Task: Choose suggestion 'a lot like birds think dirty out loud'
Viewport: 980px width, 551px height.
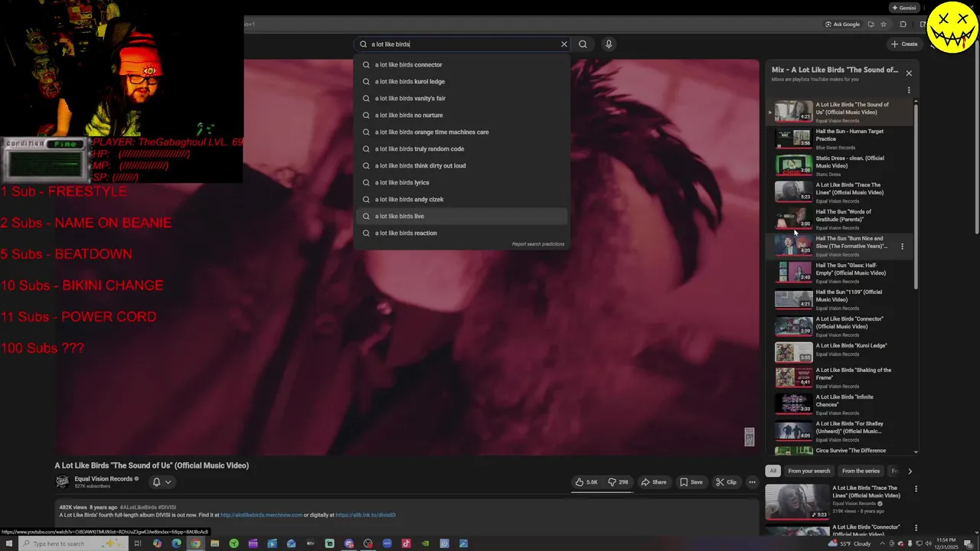Action: (x=462, y=166)
